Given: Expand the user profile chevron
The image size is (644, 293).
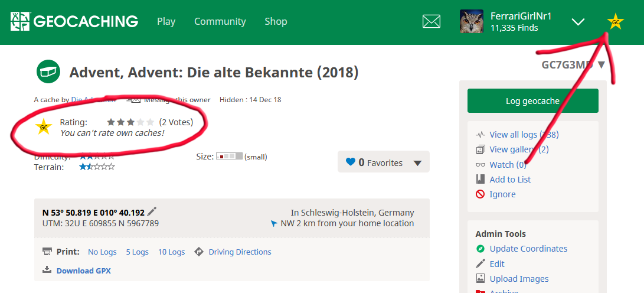Looking at the screenshot, I should [x=578, y=22].
